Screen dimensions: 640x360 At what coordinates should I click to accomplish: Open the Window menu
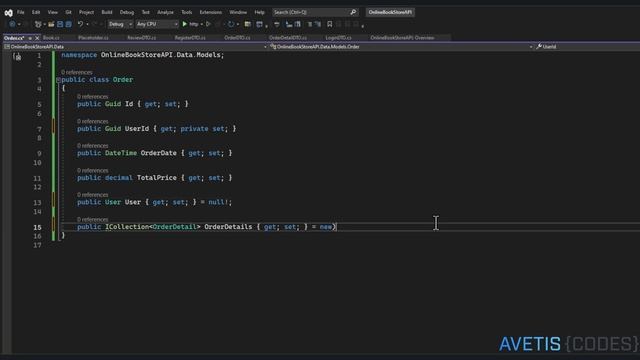click(238, 12)
